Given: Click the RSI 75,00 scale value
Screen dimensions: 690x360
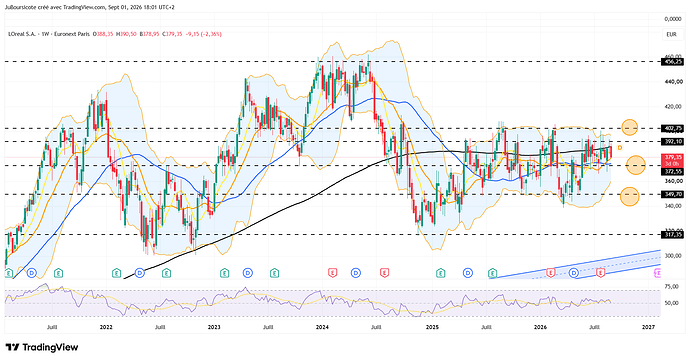Looking at the screenshot, I should pos(672,287).
